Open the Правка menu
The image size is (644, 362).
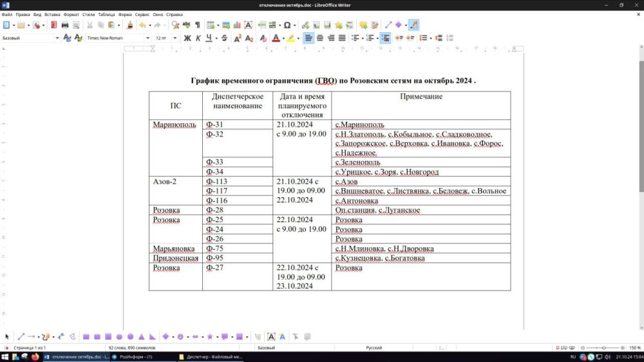[23, 14]
